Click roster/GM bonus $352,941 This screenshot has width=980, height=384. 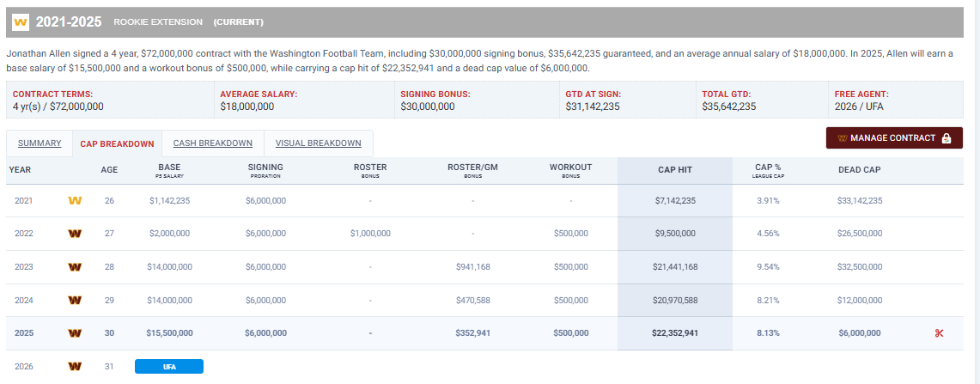[473, 333]
